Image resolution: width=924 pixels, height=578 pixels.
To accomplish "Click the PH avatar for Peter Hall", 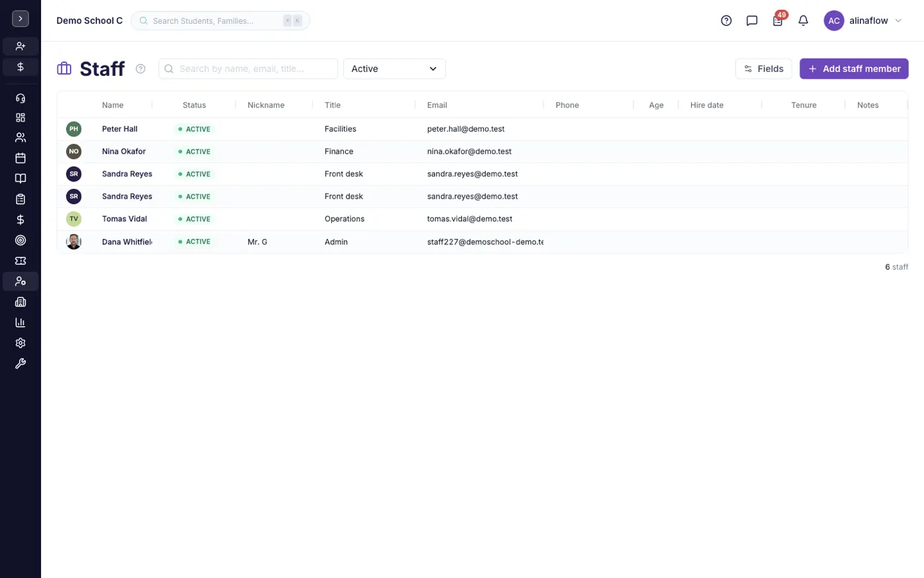I will (74, 129).
